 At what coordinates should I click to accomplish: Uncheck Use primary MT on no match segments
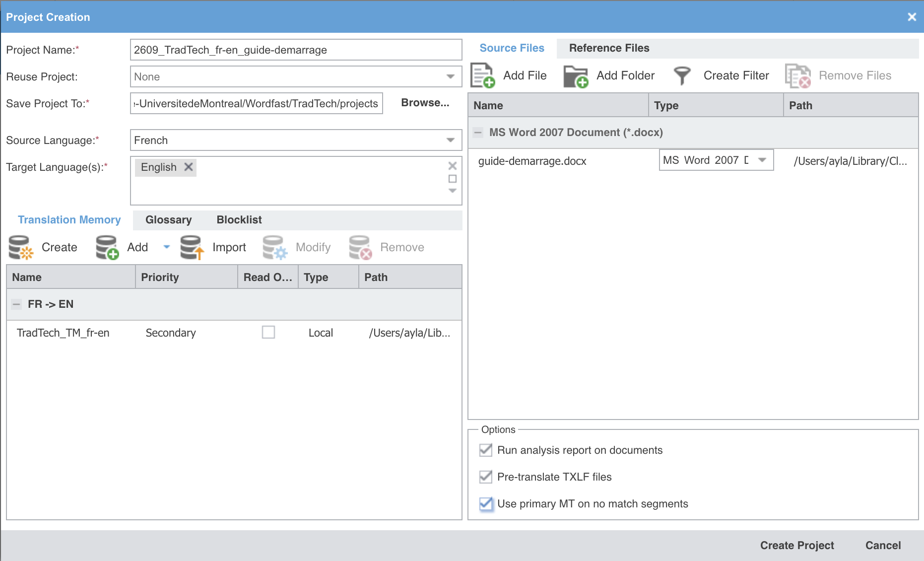click(x=486, y=503)
